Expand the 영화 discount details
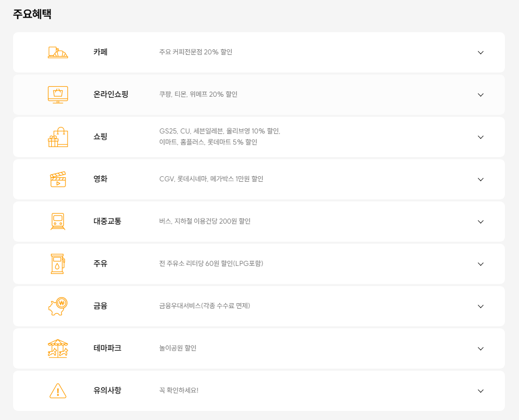The image size is (519, 420). [480, 179]
